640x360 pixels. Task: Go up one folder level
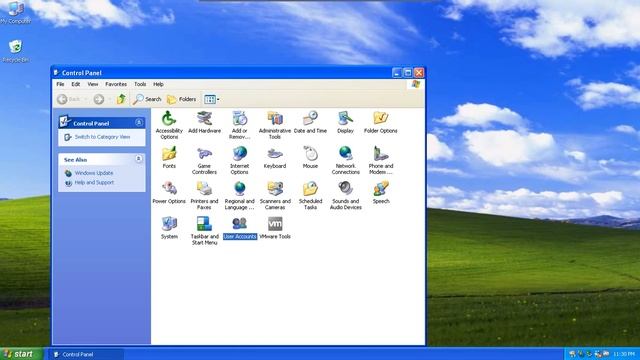[121, 99]
